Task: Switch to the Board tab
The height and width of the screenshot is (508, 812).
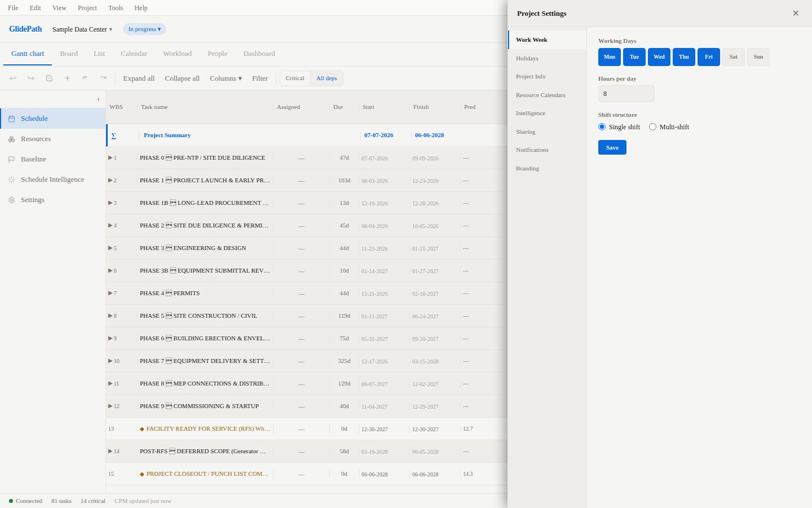Action: tap(69, 54)
